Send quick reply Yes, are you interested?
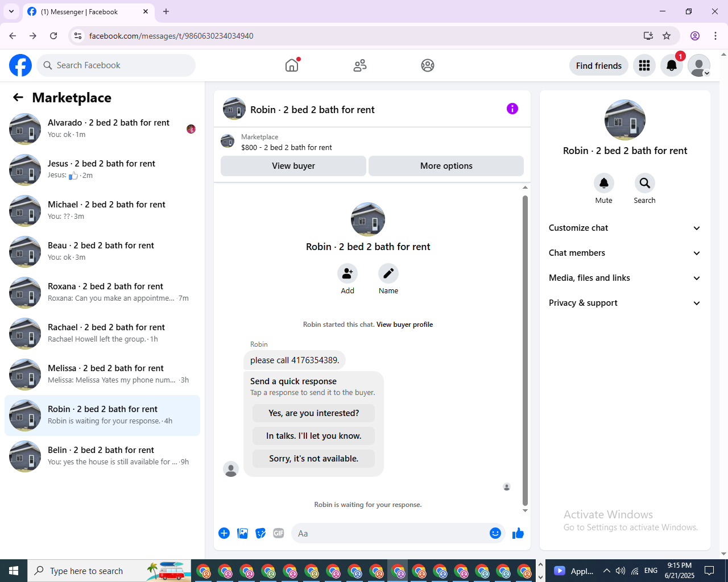728x582 pixels. 314,413
